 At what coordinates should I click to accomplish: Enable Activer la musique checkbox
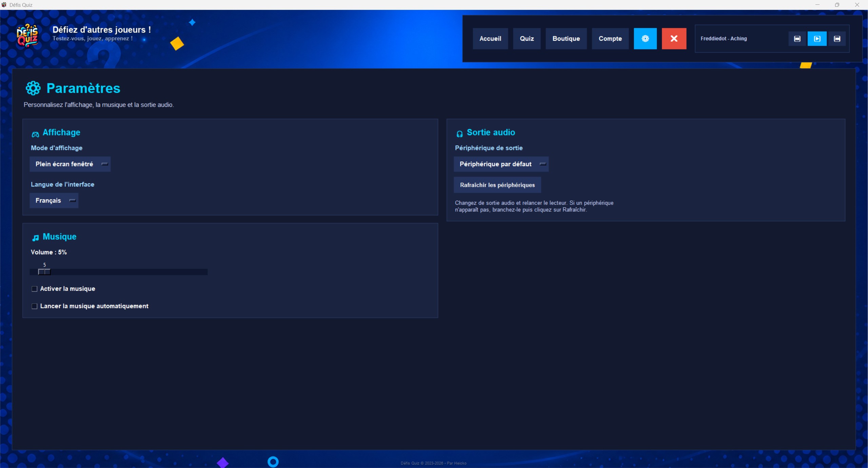(x=34, y=289)
